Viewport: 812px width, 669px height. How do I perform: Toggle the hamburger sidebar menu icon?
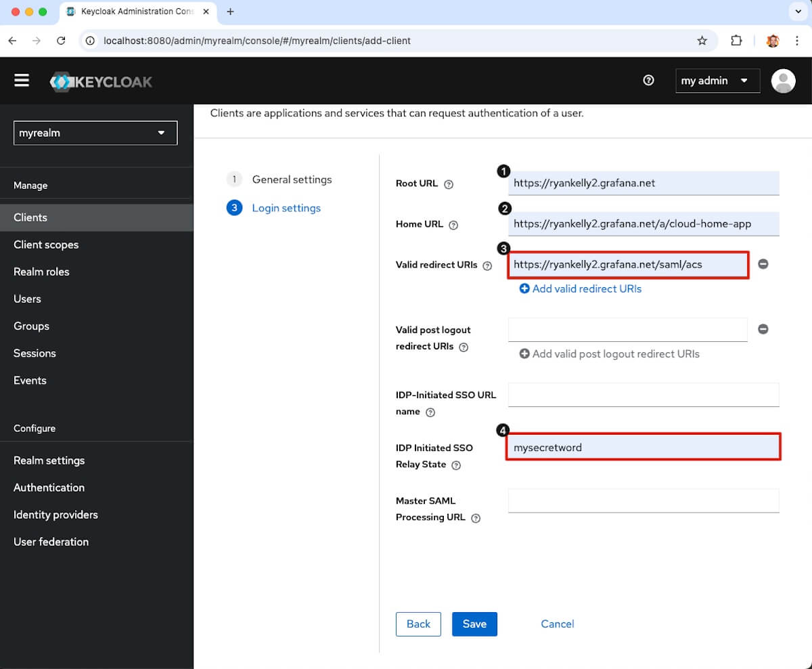22,81
